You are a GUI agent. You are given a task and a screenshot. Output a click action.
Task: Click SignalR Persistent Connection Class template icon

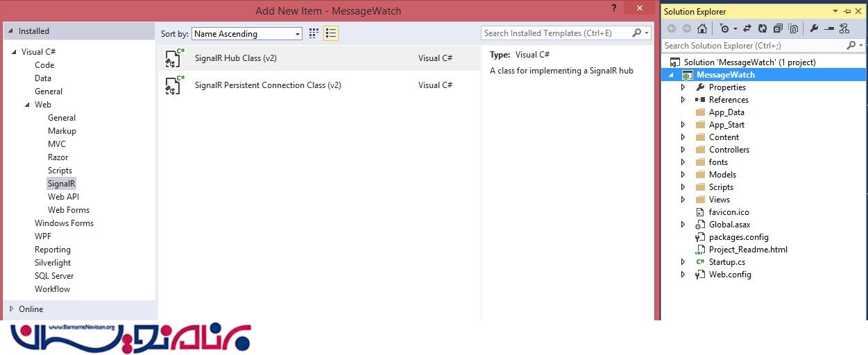tap(174, 85)
